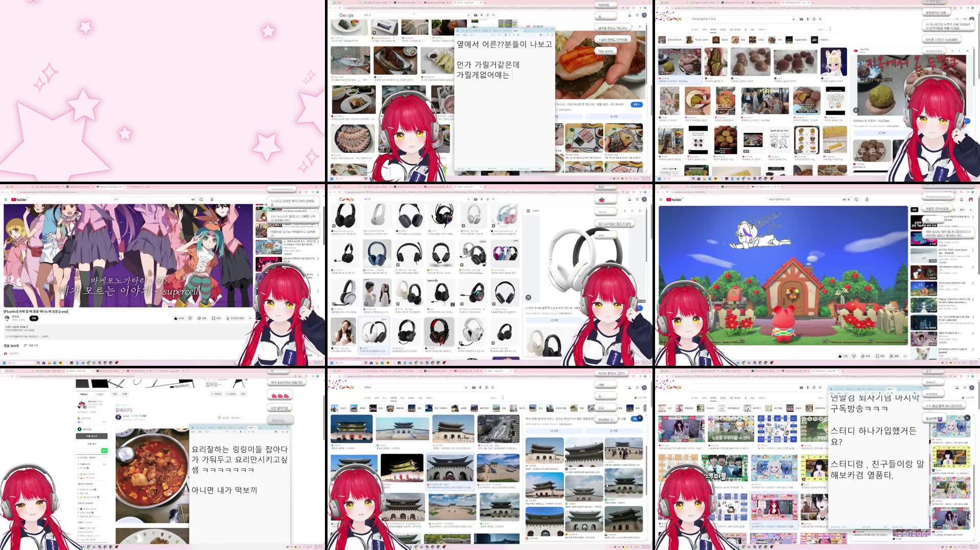
Task: Click the YouTube logo in the top bar
Action: pos(19,199)
